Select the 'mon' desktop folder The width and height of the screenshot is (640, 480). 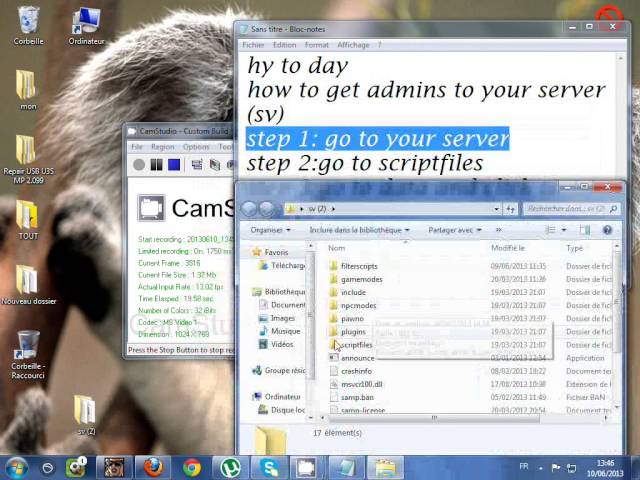pyautogui.click(x=28, y=90)
